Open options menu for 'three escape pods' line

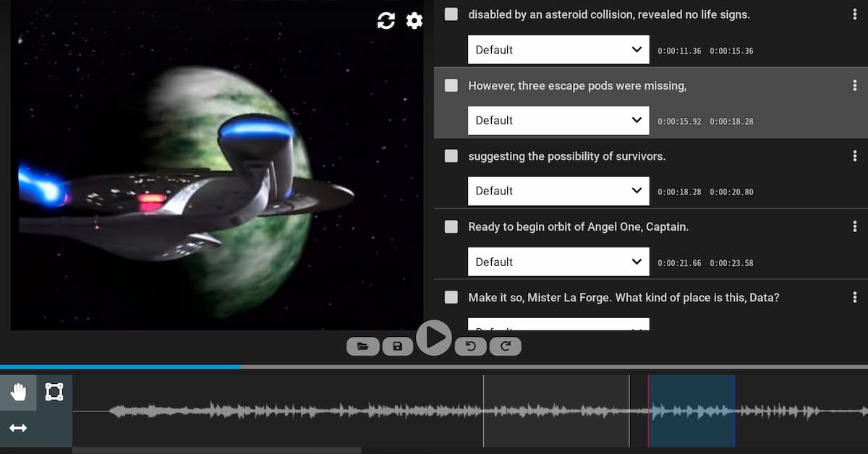(x=855, y=85)
